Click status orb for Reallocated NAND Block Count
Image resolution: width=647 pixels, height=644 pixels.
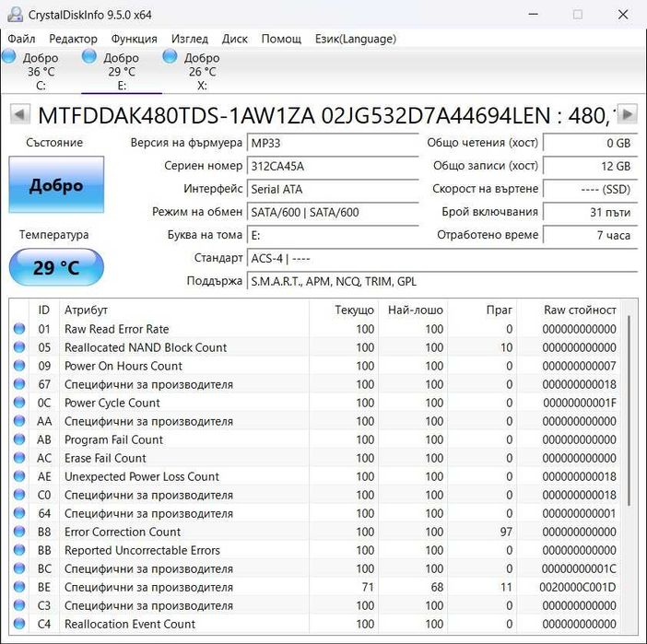[x=19, y=347]
